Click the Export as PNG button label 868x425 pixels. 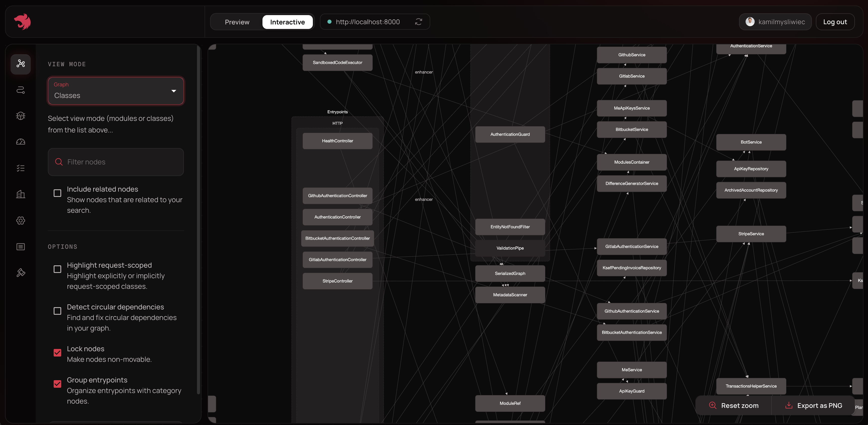click(820, 405)
